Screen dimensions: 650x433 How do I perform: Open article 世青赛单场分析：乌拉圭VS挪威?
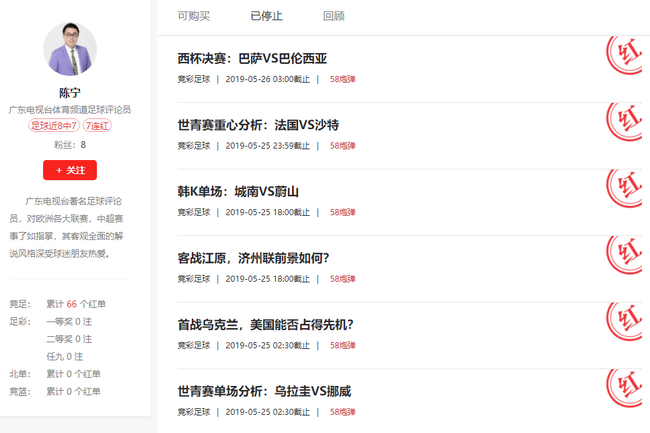point(264,391)
